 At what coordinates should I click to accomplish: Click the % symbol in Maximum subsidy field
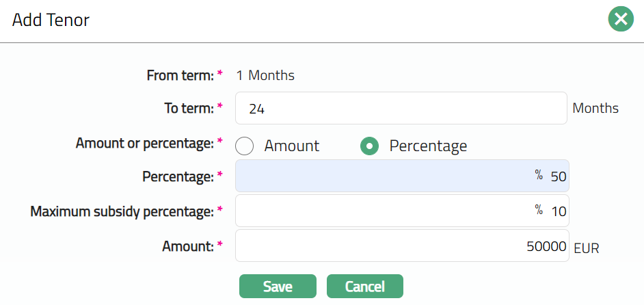click(x=538, y=210)
